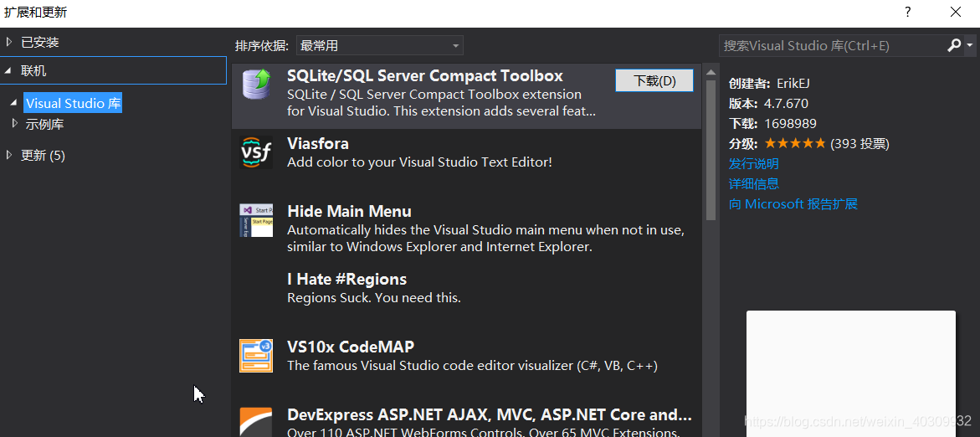This screenshot has width=980, height=437.
Task: Open the 详细信息 more information link
Action: click(x=754, y=184)
